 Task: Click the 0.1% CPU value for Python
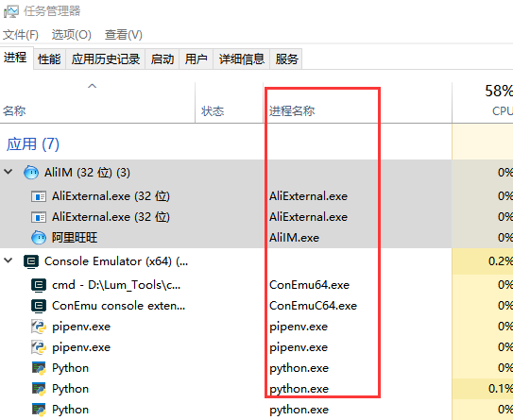pos(500,389)
